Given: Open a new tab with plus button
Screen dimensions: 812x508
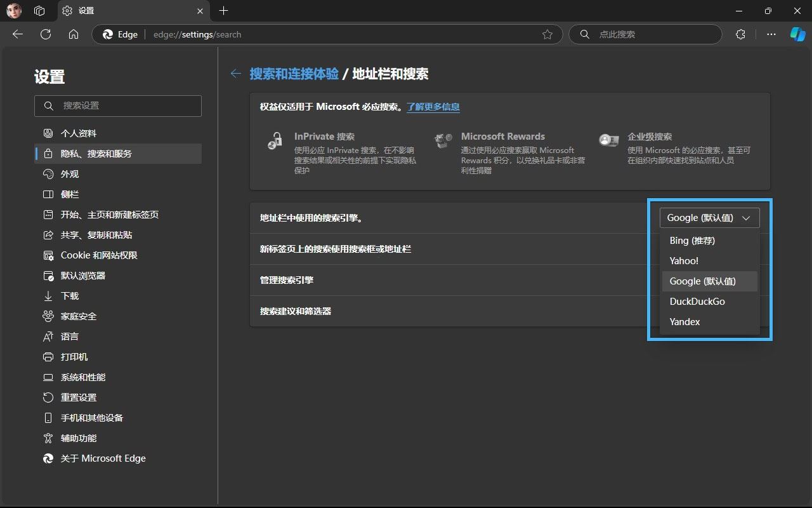Looking at the screenshot, I should click(x=223, y=11).
